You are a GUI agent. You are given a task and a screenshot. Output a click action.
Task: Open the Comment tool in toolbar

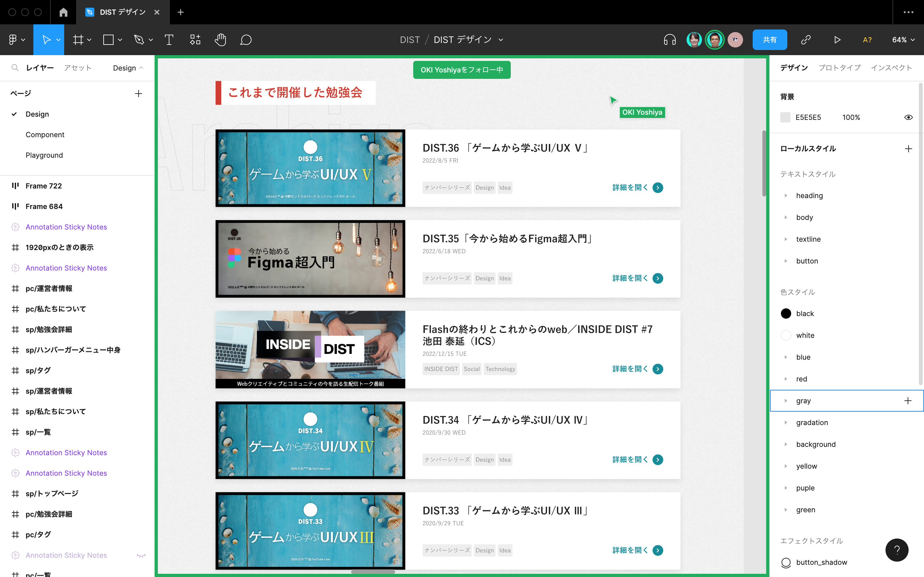(x=245, y=39)
